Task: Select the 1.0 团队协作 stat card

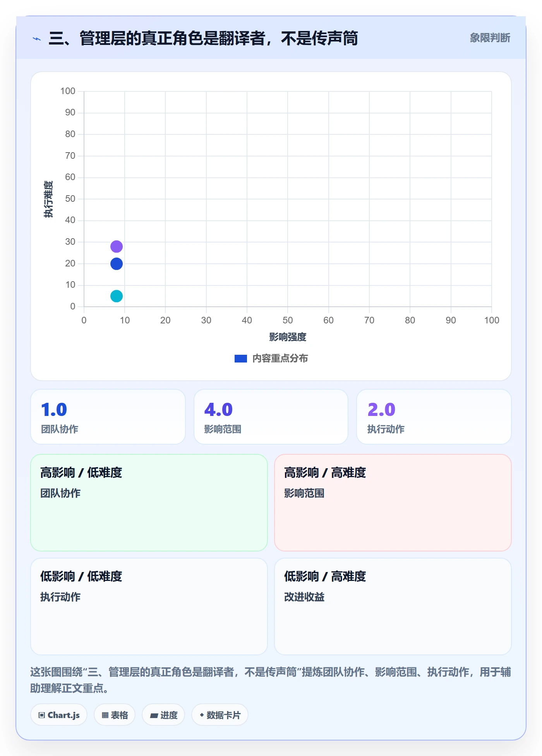Action: [108, 417]
